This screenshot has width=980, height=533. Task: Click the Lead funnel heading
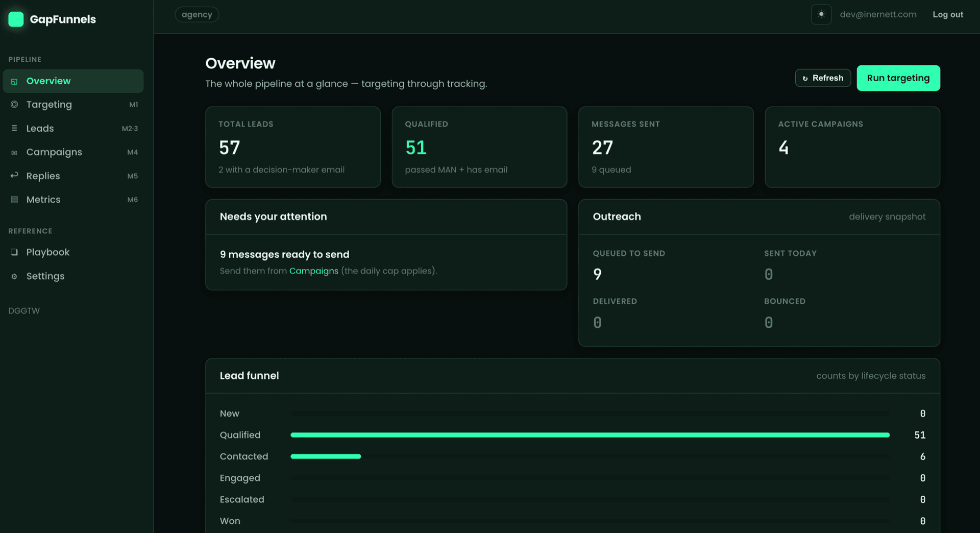tap(250, 376)
